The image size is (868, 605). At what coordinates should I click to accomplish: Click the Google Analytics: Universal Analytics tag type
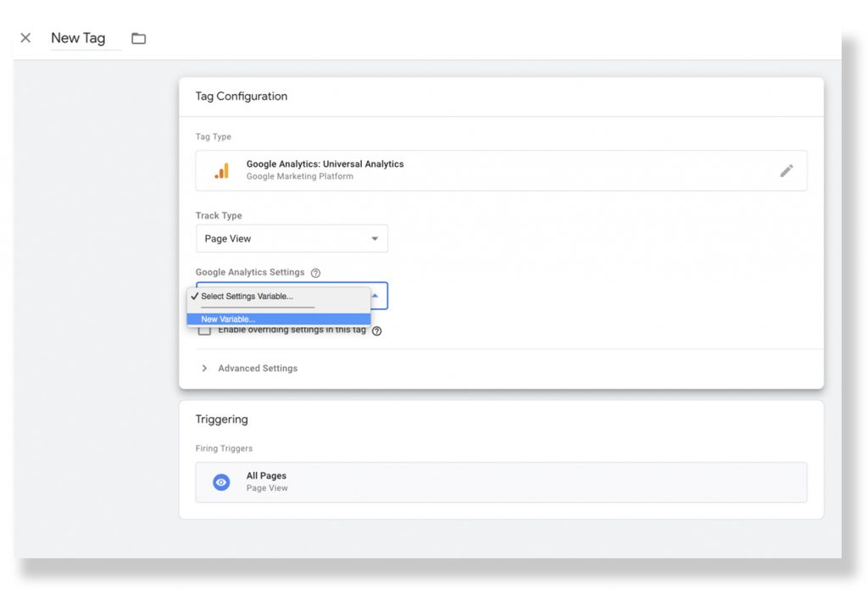[501, 170]
